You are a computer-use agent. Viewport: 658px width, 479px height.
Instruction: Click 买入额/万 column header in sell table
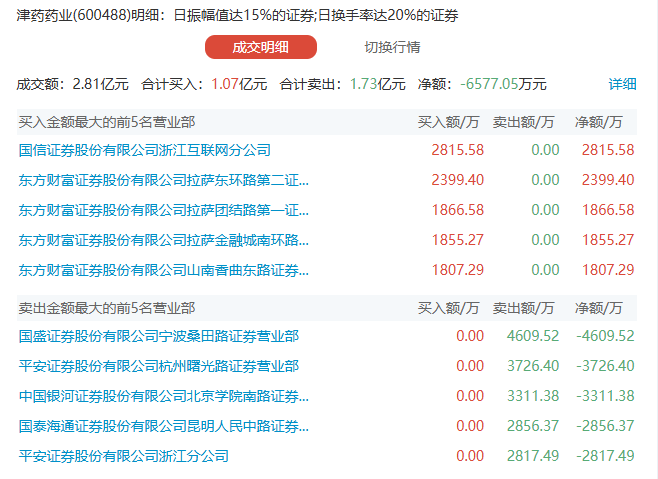[x=448, y=308]
